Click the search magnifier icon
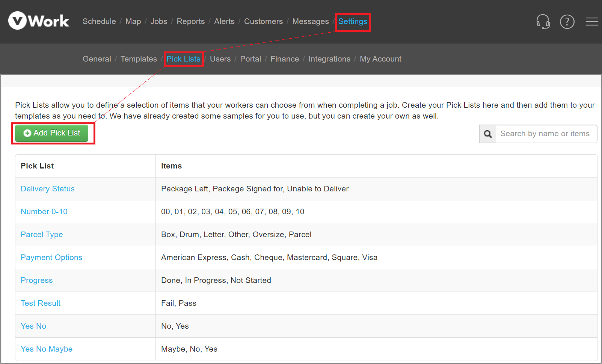The width and height of the screenshot is (602, 364). pos(487,134)
